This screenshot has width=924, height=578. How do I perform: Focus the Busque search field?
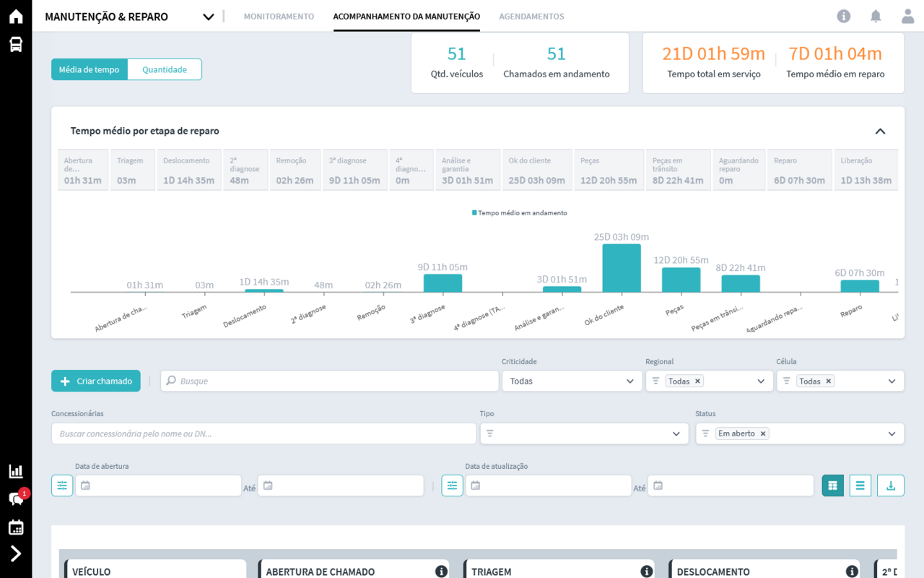[x=332, y=381]
